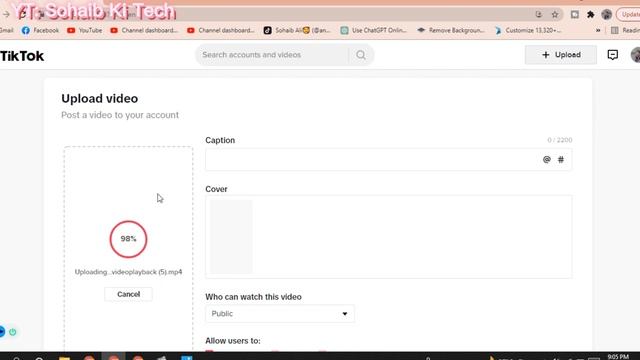Open the Remove Background bookmark
This screenshot has height=360, width=640.
(451, 30)
